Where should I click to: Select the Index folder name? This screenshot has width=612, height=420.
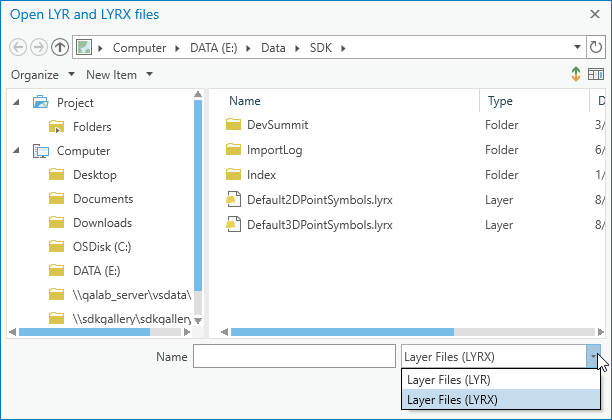[262, 175]
